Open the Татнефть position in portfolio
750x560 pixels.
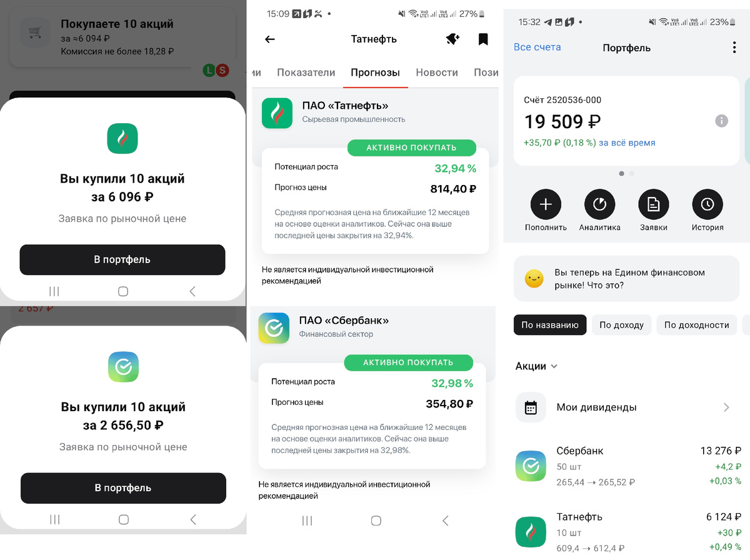point(627,532)
